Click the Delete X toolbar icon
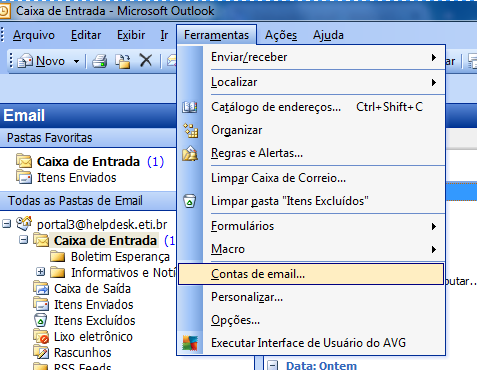The image size is (477, 370). [146, 61]
